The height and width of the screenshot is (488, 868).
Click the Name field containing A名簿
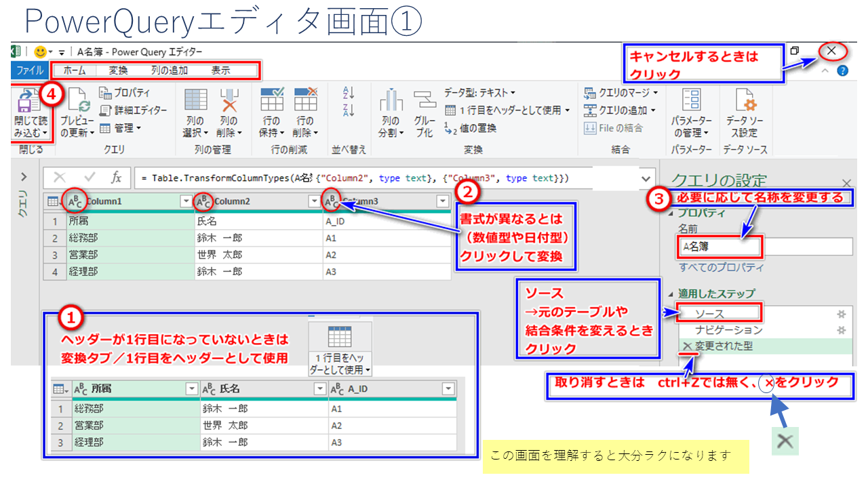tap(765, 246)
